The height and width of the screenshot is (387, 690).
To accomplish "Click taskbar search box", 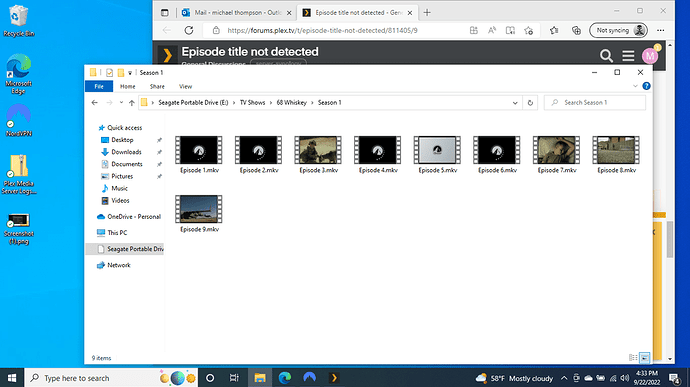I will 111,378.
